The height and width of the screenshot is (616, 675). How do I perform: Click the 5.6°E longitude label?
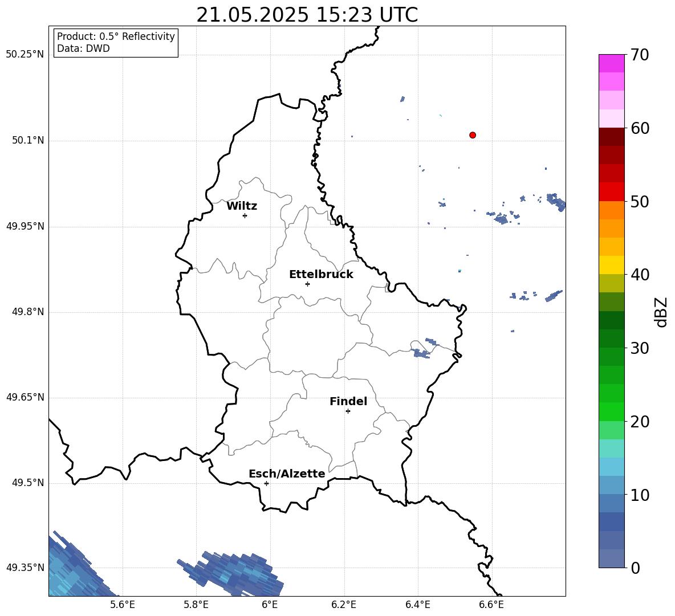click(123, 605)
